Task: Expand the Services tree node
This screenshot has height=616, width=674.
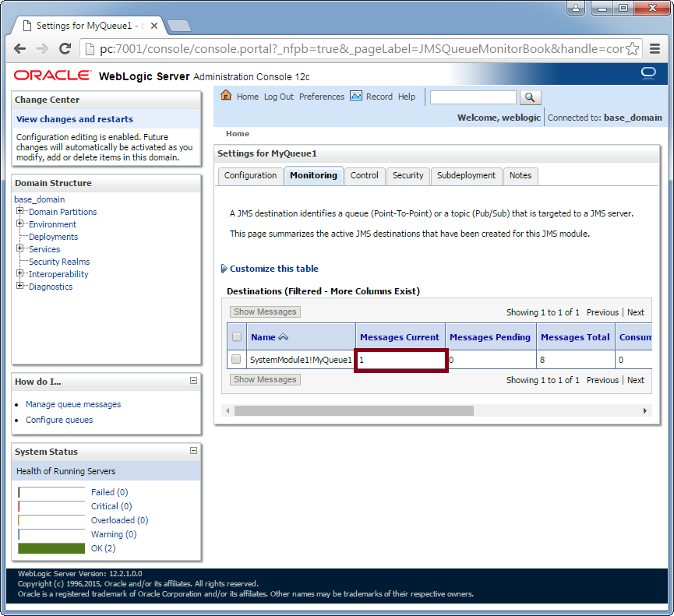Action: coord(19,248)
